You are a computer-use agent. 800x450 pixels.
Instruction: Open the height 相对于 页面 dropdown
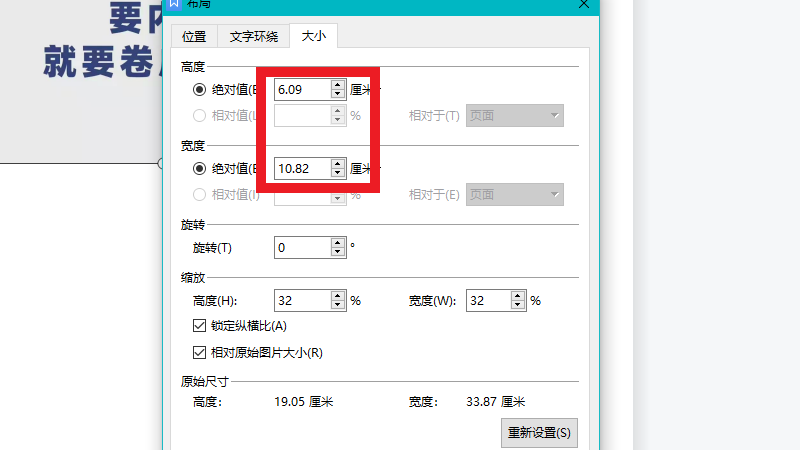coord(515,116)
